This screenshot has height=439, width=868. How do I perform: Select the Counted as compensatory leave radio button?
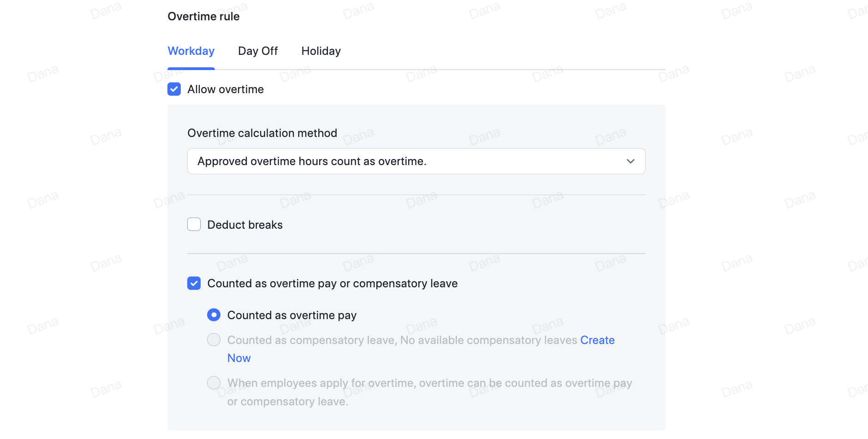[x=214, y=340]
